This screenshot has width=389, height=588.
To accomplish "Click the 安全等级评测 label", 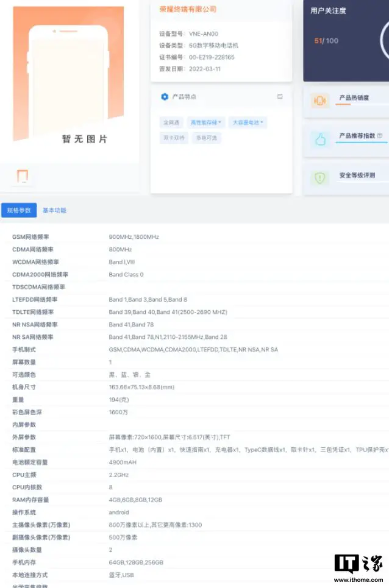I will click(x=357, y=175).
